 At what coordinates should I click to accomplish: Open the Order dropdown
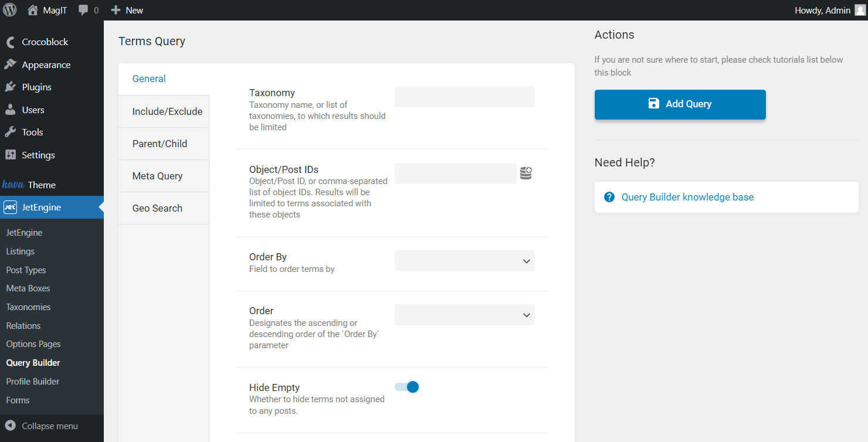(x=464, y=315)
